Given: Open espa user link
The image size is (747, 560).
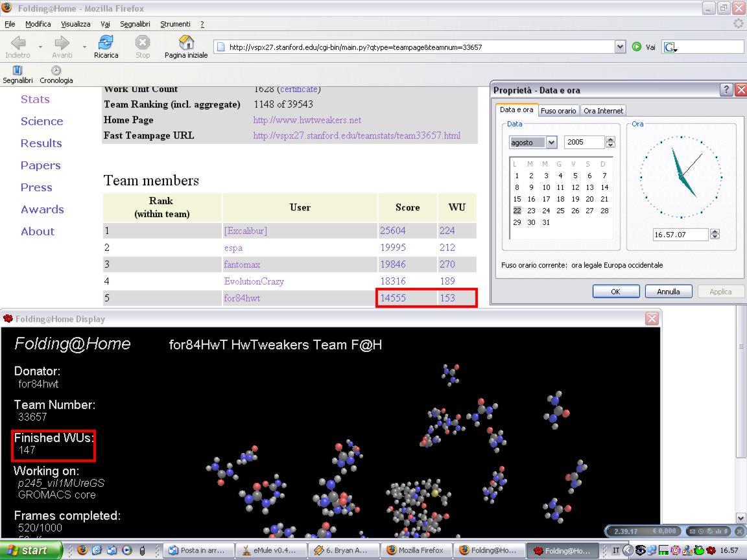Looking at the screenshot, I should (x=233, y=248).
